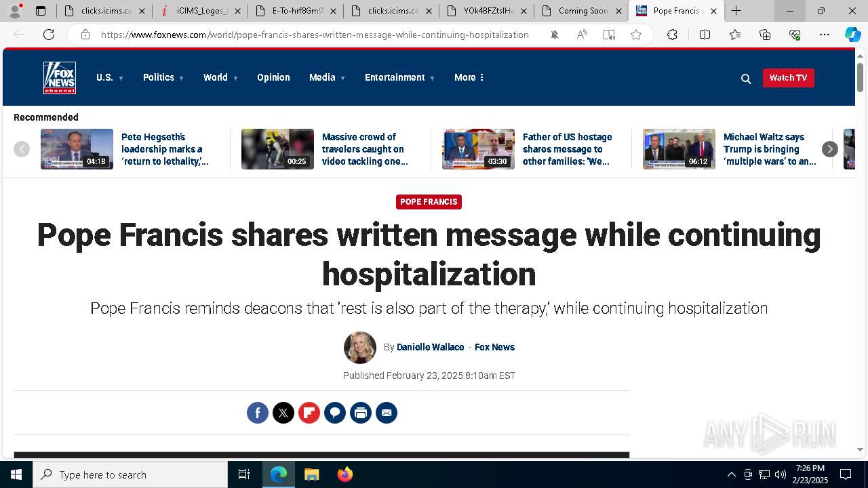Open Task View on the taskbar

(x=244, y=474)
